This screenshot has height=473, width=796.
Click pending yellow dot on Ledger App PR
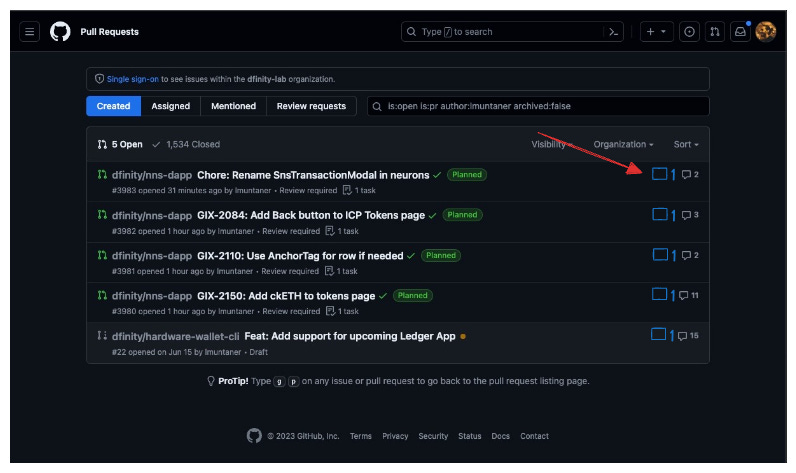click(462, 336)
